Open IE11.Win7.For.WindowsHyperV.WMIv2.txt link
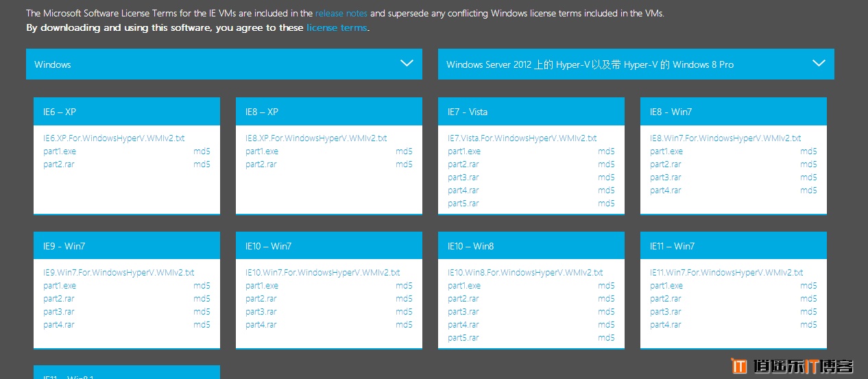This screenshot has height=379, width=868. point(727,273)
